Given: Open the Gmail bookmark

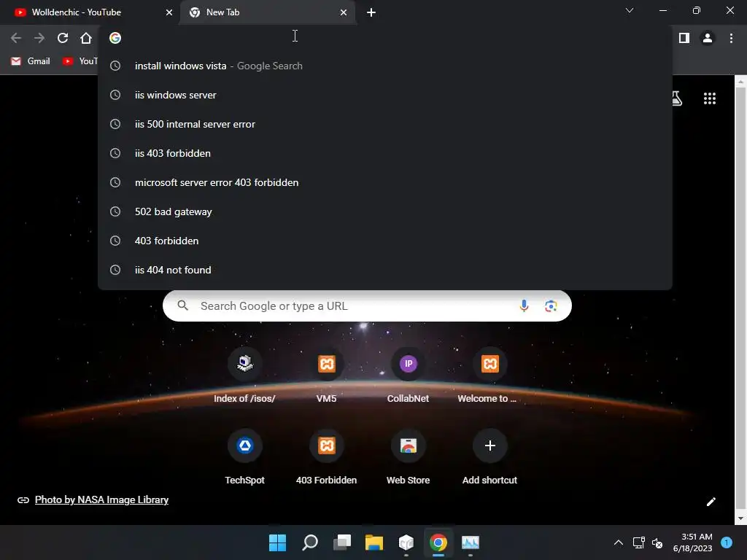Looking at the screenshot, I should [31, 61].
